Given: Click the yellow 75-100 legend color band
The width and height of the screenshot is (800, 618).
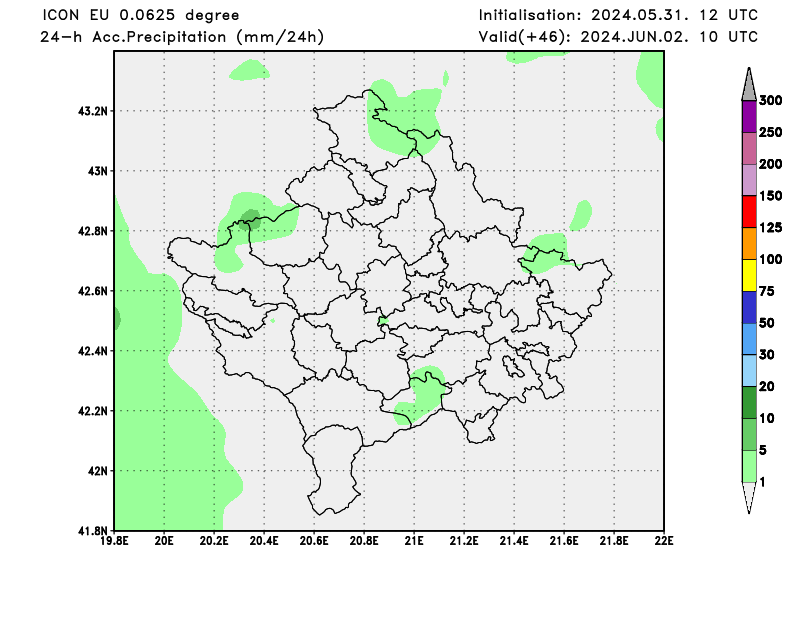Looking at the screenshot, I should pos(749,276).
